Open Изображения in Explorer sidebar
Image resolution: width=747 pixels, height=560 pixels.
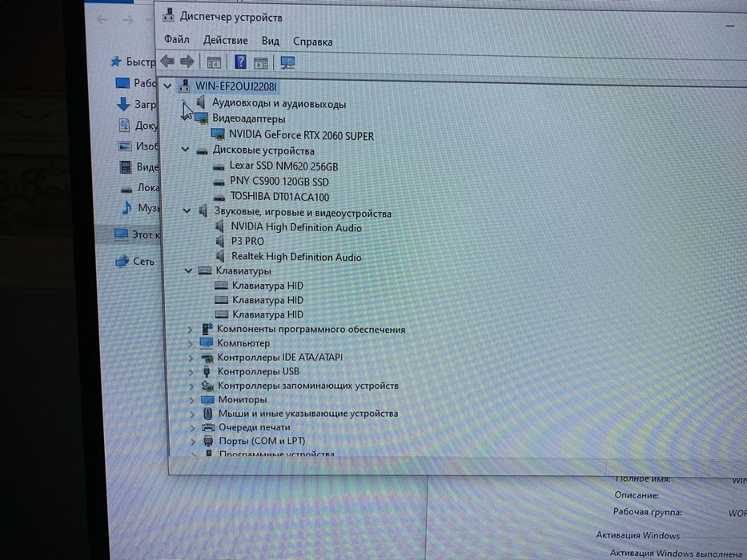139,146
